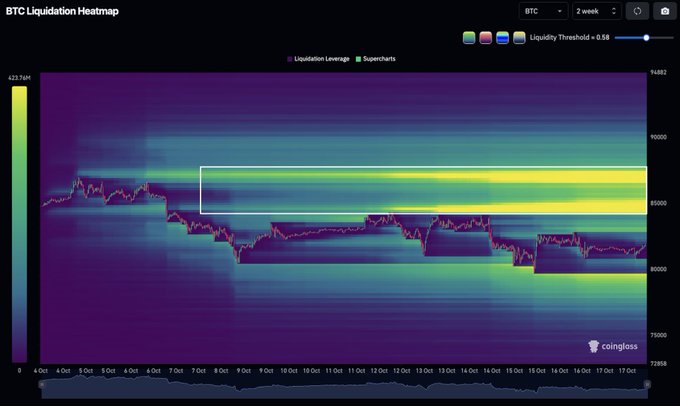Image resolution: width=680 pixels, height=406 pixels.
Task: Click the left handle of time range navigator
Action: coord(42,384)
